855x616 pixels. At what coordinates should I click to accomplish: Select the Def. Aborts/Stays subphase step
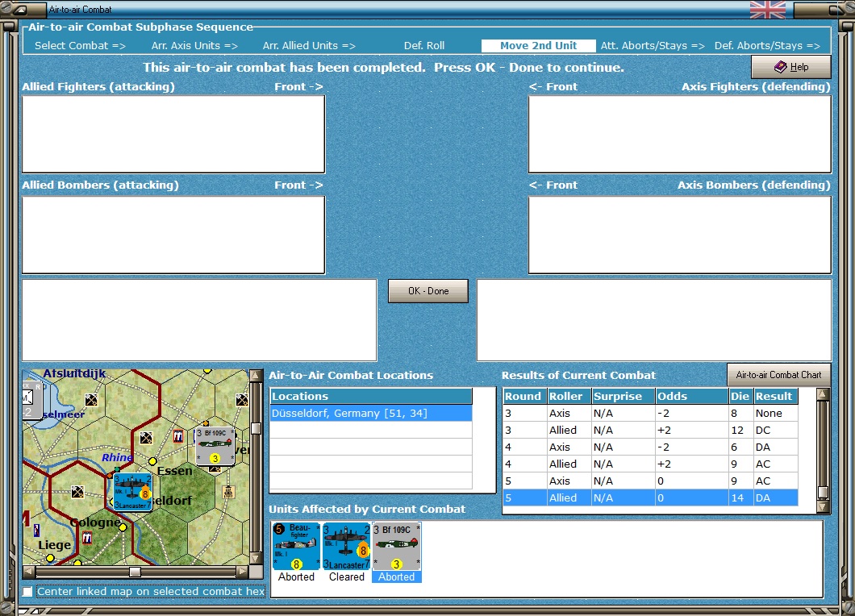point(767,46)
